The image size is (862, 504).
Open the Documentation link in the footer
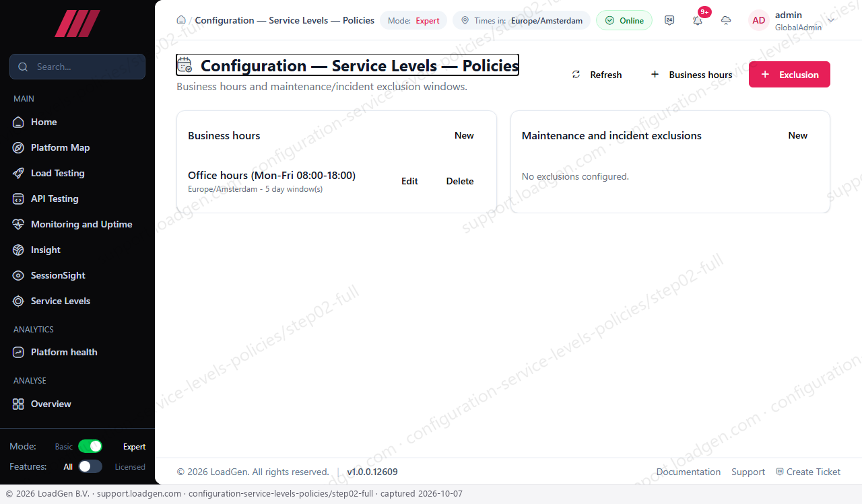click(x=688, y=472)
